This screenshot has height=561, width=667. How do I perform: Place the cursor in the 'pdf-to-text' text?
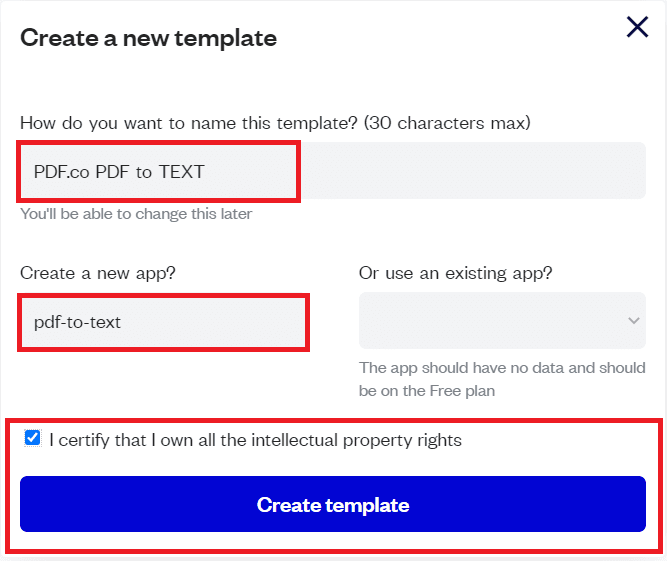point(77,322)
